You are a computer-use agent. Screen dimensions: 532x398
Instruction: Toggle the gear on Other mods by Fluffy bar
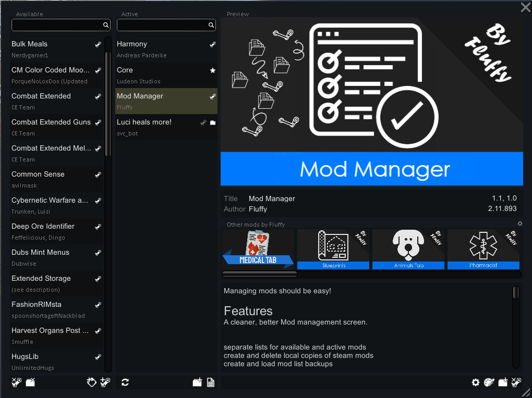pyautogui.click(x=519, y=223)
